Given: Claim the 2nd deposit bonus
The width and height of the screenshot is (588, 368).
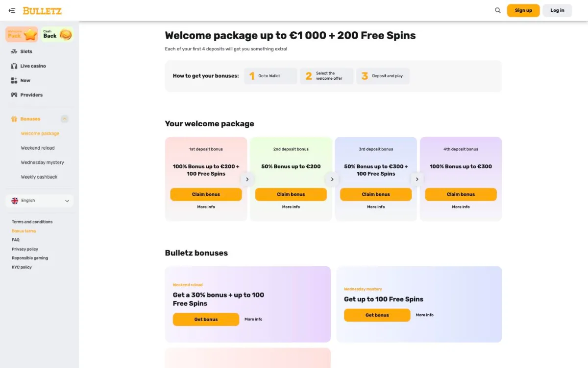Looking at the screenshot, I should [x=291, y=194].
